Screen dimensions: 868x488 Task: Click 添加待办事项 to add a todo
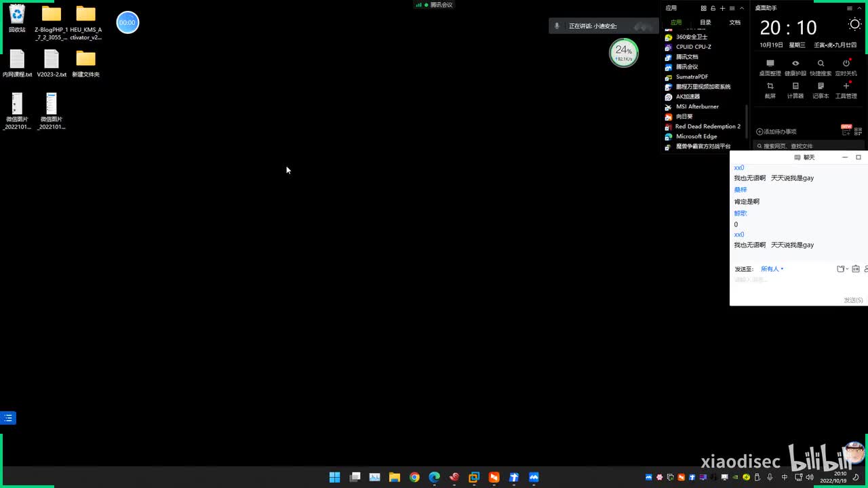[x=776, y=131]
